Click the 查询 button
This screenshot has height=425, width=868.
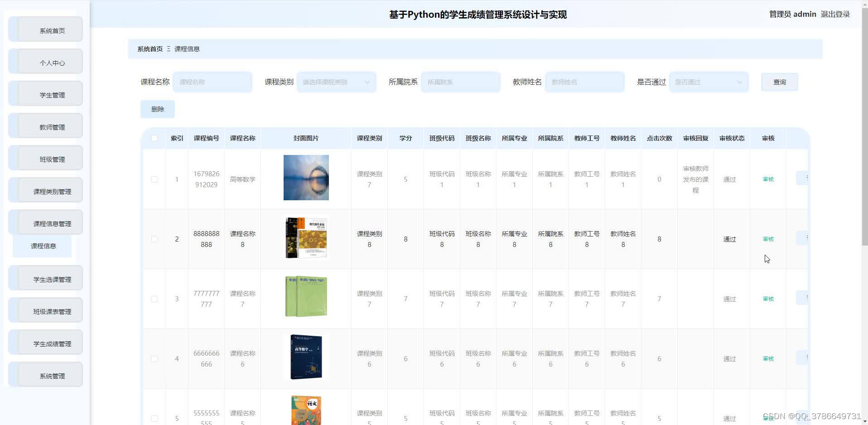click(x=780, y=82)
